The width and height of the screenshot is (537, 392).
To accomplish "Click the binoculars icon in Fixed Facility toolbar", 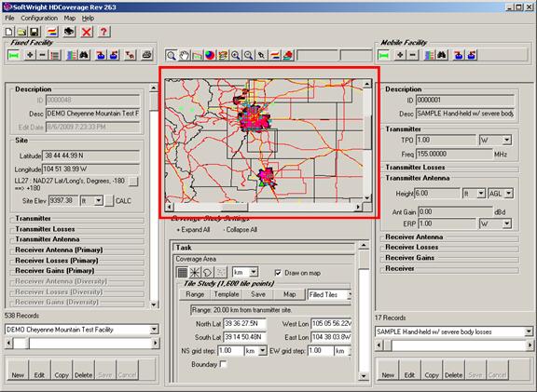I will pos(84,55).
